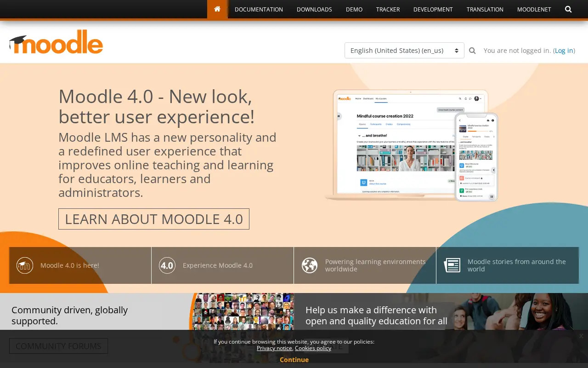588x368 pixels.
Task: Go to Development in the top navigation
Action: 433,9
